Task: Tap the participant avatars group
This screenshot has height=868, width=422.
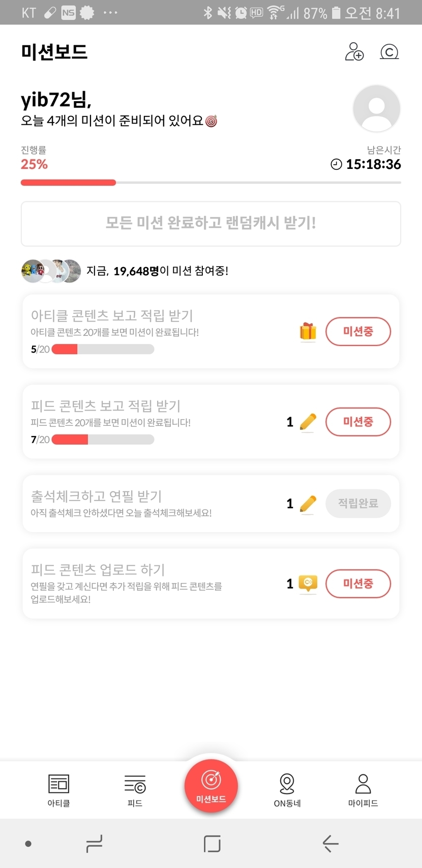Action: [x=51, y=271]
